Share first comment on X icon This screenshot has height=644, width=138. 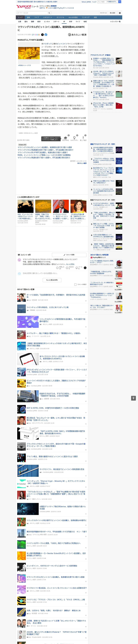(85, 268)
